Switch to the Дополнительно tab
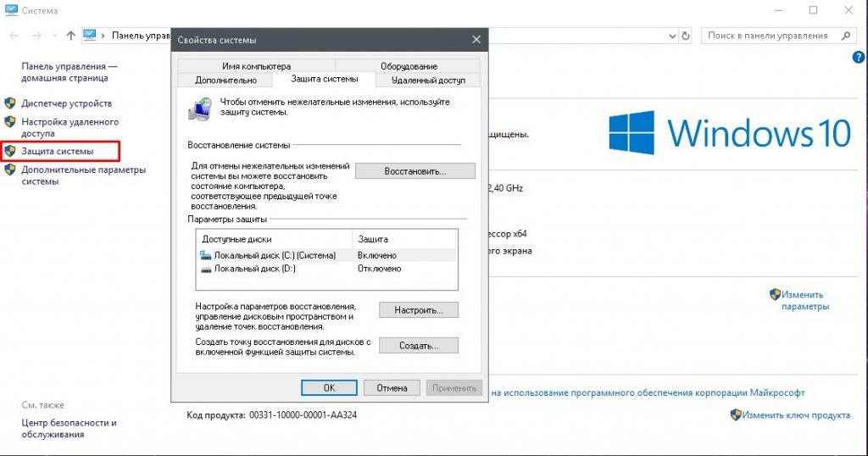The width and height of the screenshot is (868, 456). pyautogui.click(x=225, y=81)
